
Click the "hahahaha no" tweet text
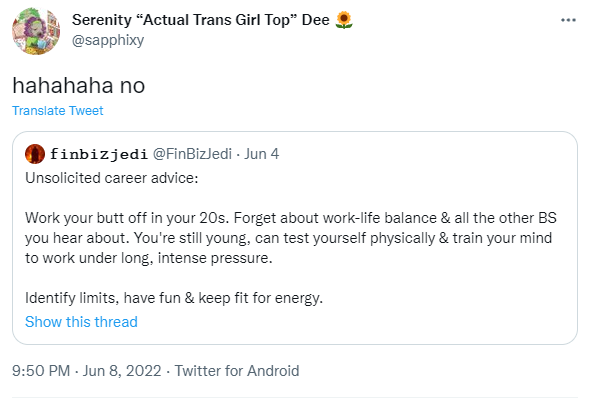pos(79,85)
